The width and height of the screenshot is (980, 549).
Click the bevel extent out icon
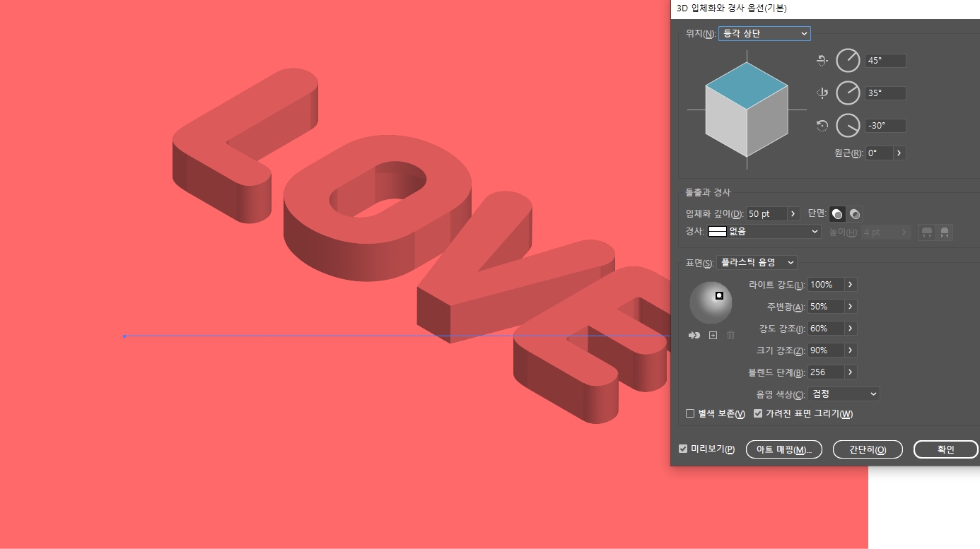(x=927, y=232)
